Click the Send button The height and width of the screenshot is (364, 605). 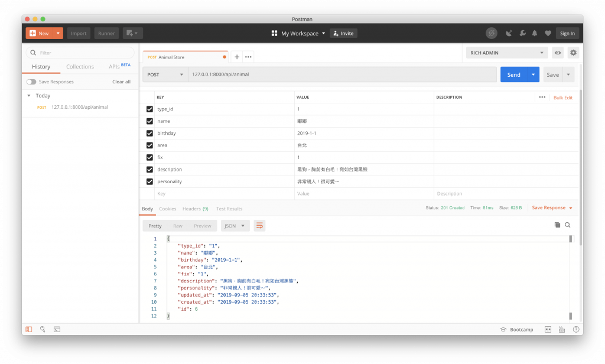(x=513, y=74)
